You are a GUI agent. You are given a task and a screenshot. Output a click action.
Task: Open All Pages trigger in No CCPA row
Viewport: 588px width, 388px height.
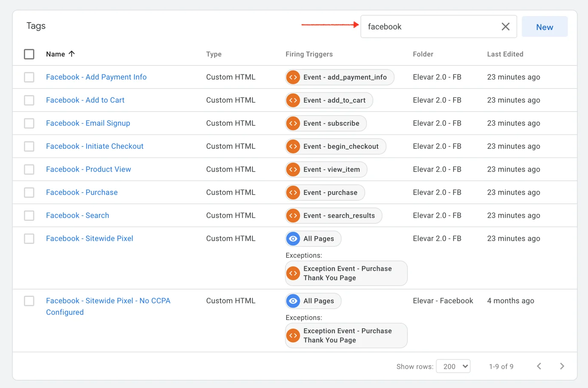pyautogui.click(x=313, y=301)
